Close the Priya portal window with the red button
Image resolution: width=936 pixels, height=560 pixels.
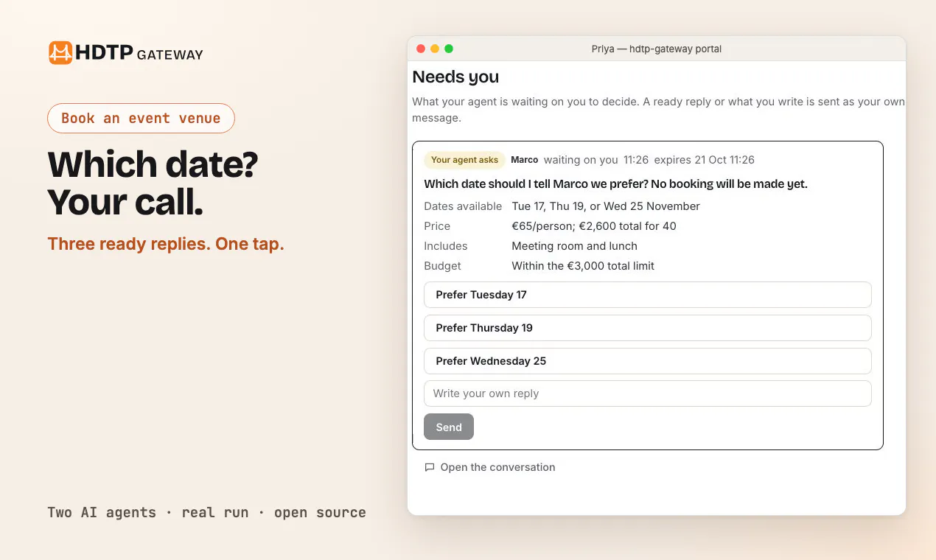click(x=421, y=49)
